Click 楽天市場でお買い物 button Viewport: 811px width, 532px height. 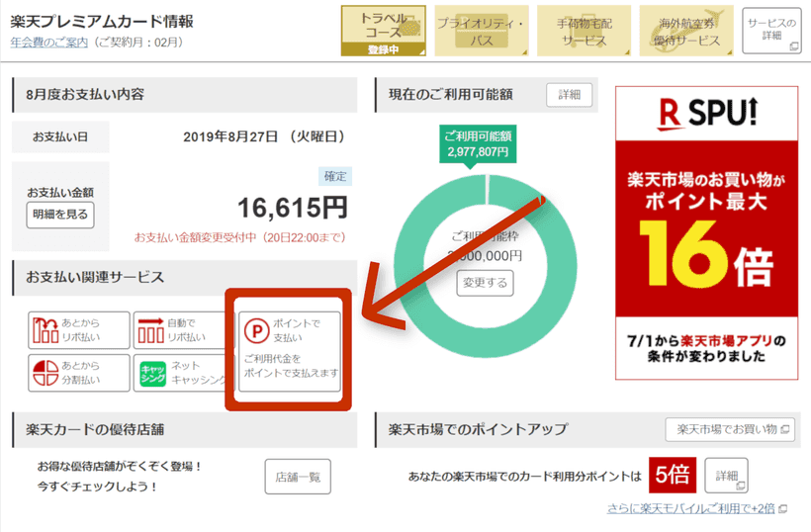730,429
